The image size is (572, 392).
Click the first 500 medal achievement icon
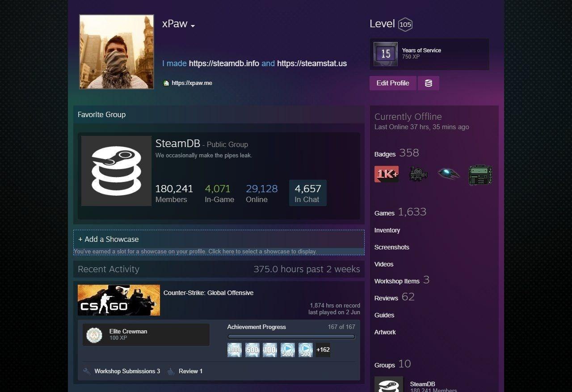(x=252, y=350)
